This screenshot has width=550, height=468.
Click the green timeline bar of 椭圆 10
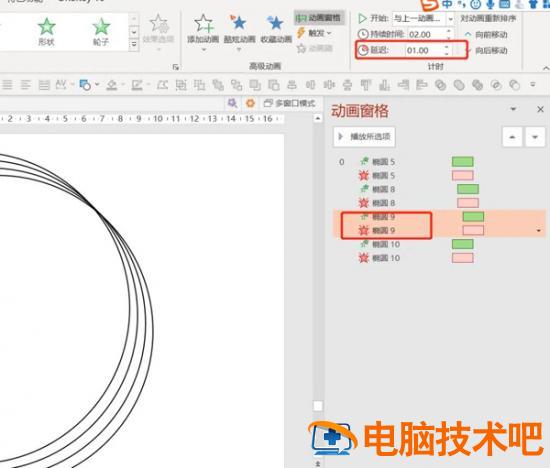pos(463,244)
